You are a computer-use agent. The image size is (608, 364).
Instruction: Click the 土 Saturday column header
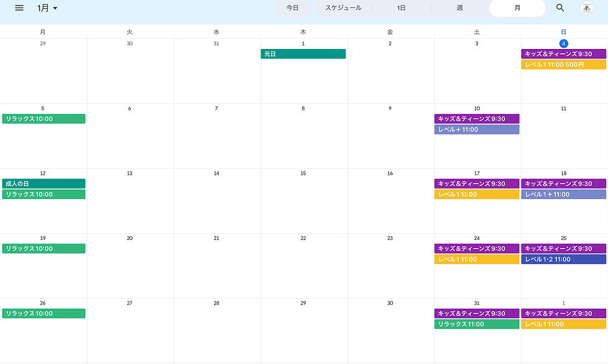point(476,32)
